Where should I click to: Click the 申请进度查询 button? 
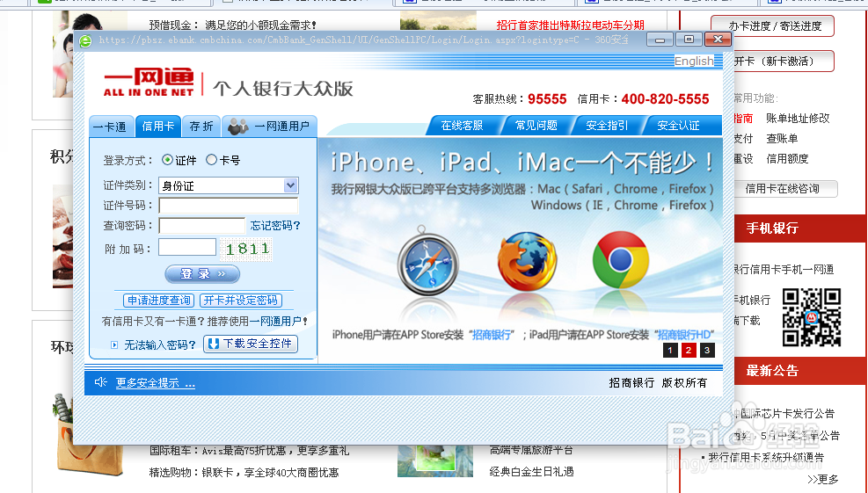159,300
